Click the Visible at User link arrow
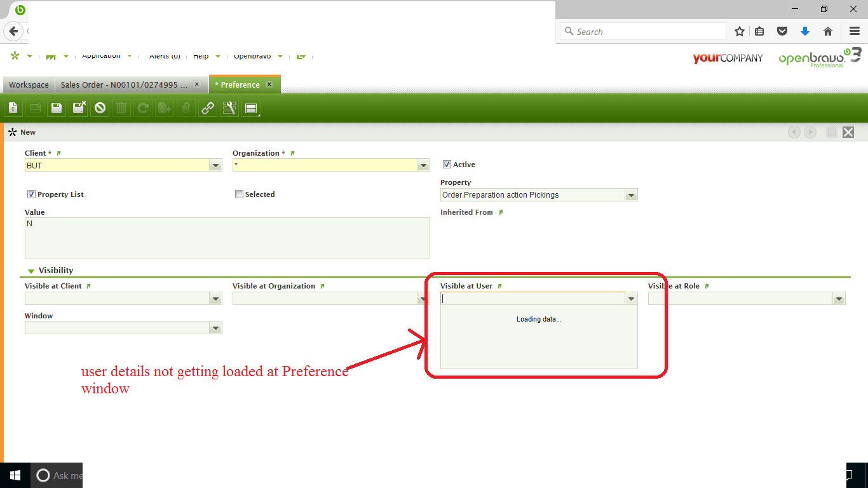The image size is (868, 488). click(x=499, y=286)
